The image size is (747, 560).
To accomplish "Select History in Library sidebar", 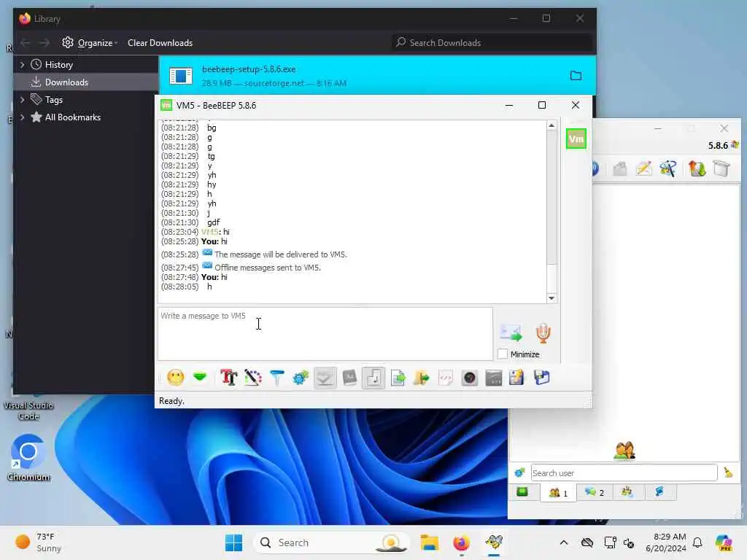I will [x=86, y=64].
